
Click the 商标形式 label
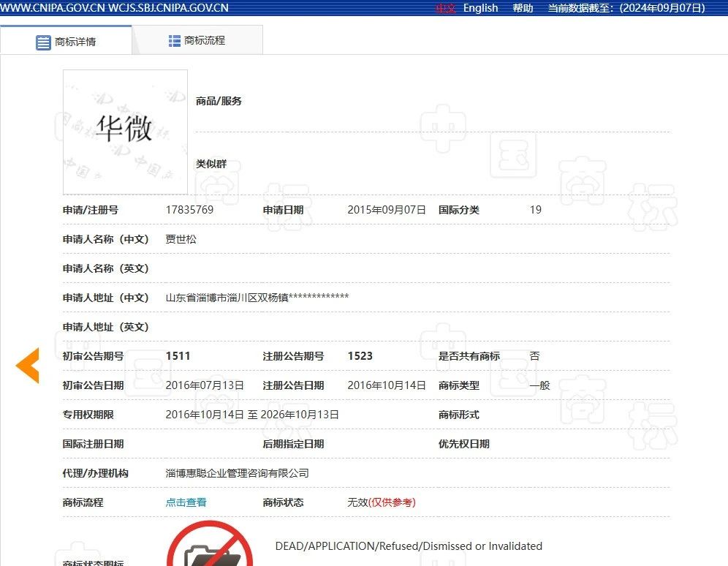459,415
